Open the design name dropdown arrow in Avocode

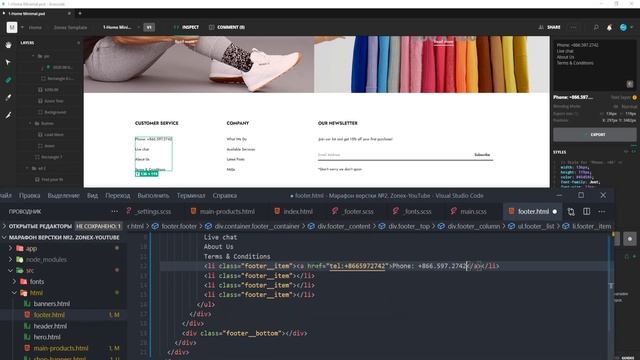tap(138, 27)
